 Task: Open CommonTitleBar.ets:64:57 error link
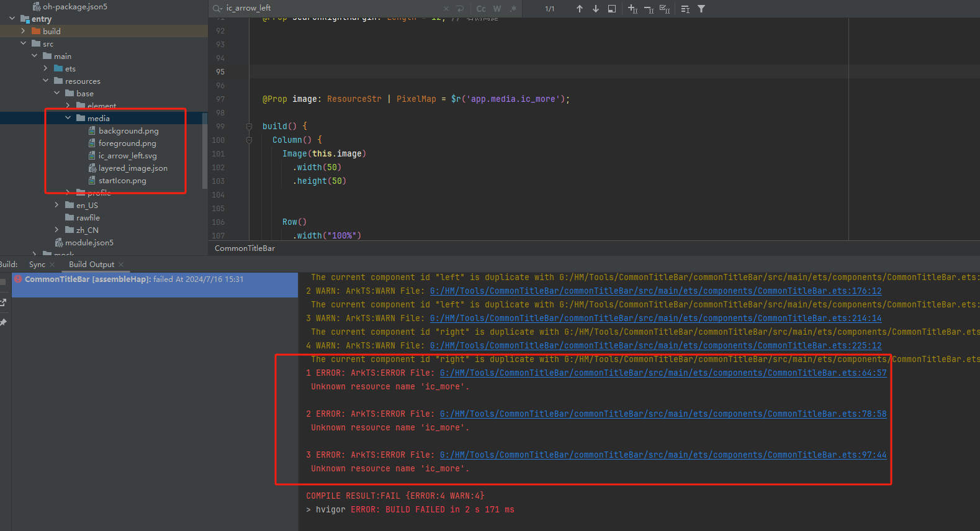[x=663, y=373]
